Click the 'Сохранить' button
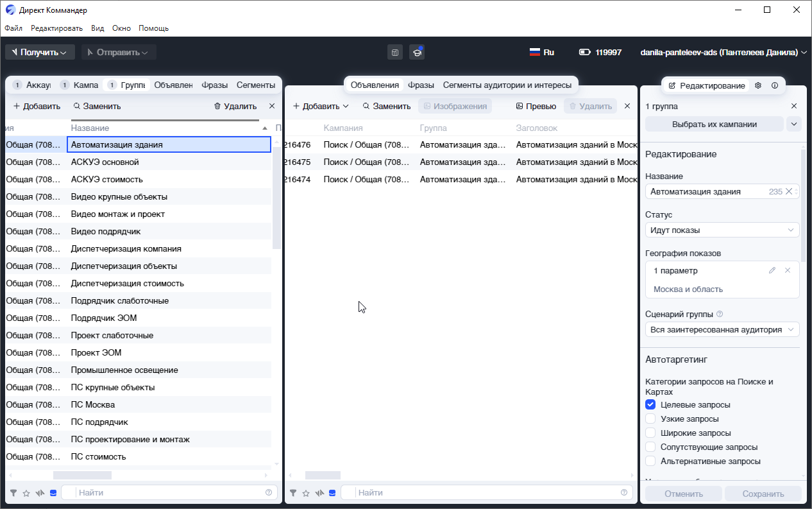Screen dimensions: 812x509 coord(763,494)
